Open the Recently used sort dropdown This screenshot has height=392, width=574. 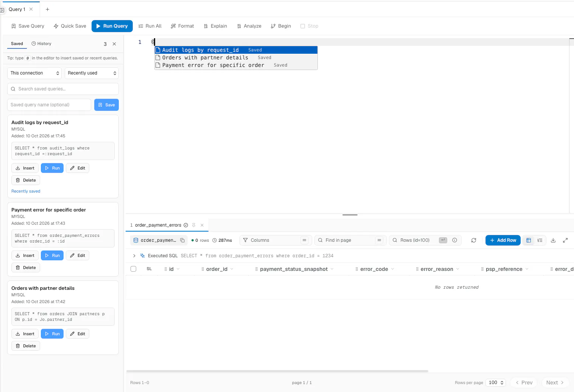point(92,73)
